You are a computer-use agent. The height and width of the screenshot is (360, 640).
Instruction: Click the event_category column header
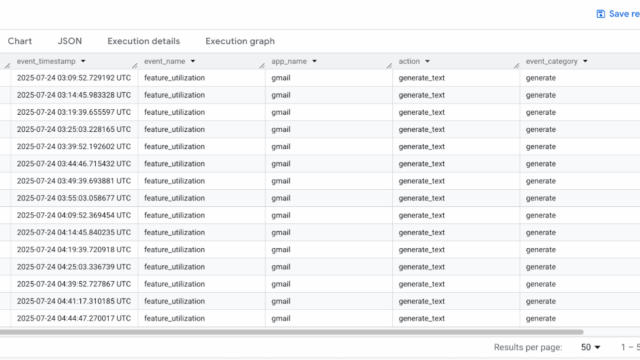tap(551, 61)
